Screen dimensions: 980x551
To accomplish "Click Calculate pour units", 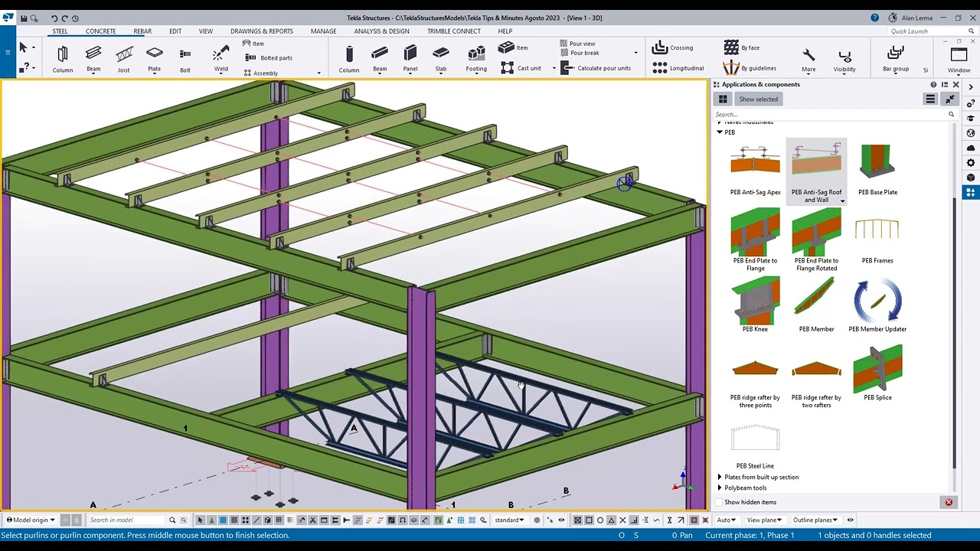I will [596, 68].
